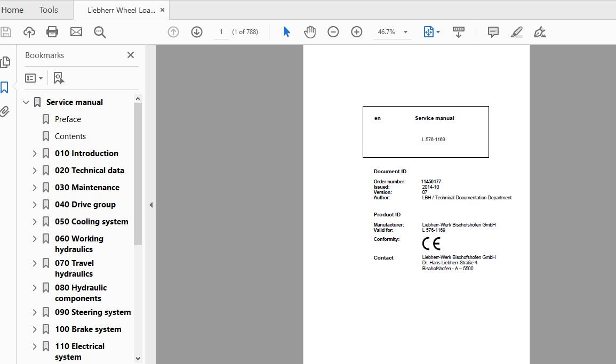Viewport: 616px width, 364px height.
Task: Open the Preface bookmark
Action: point(68,119)
